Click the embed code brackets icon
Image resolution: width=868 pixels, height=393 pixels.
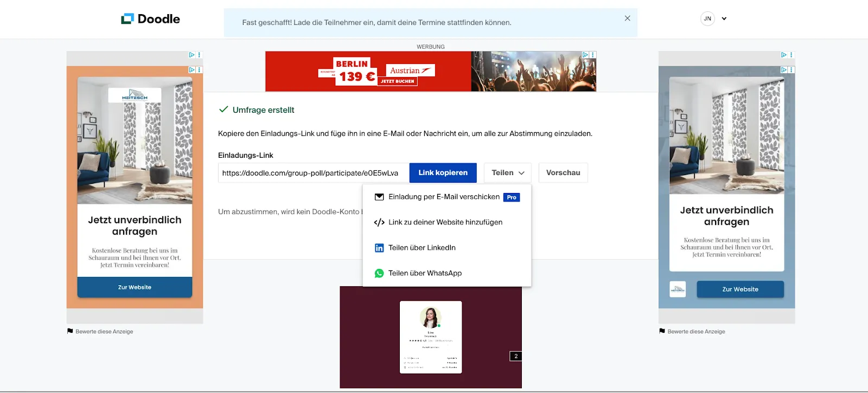[379, 222]
